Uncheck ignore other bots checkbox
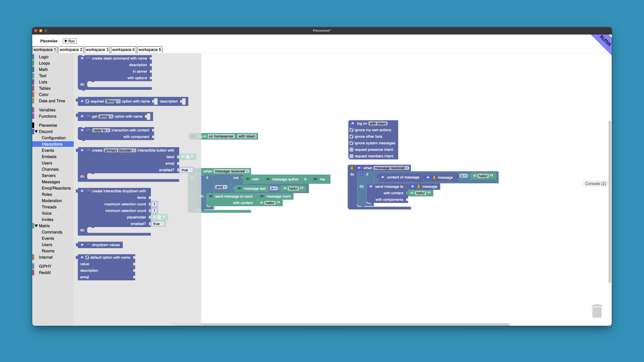 (352, 137)
